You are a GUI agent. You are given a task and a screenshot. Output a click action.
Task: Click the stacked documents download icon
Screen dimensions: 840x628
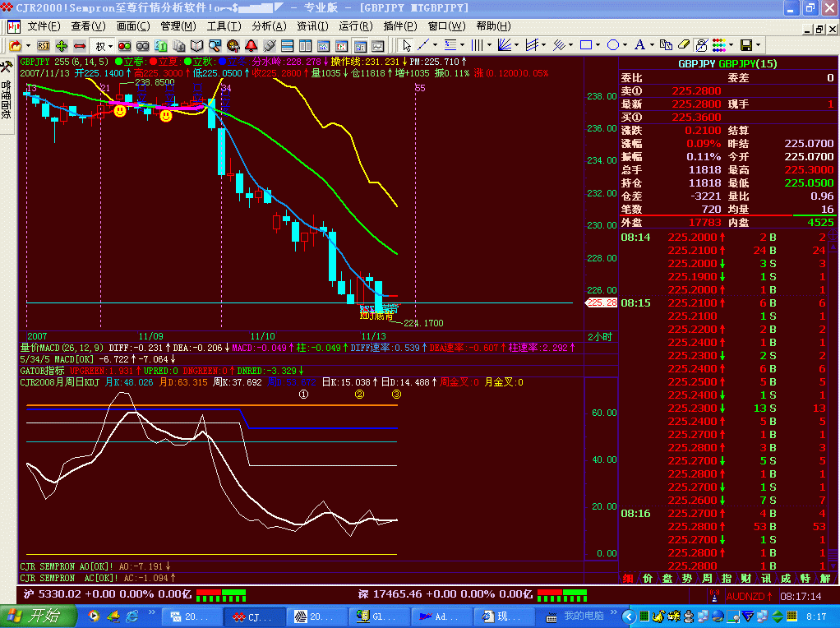(x=178, y=46)
